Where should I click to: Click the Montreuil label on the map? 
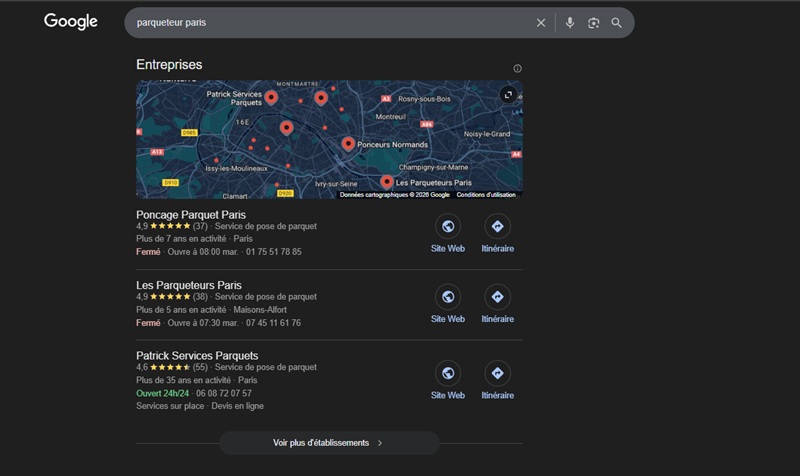click(390, 117)
